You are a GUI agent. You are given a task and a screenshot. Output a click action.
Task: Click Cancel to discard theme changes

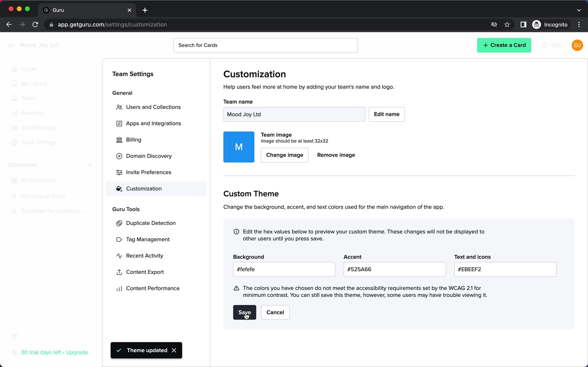275,312
